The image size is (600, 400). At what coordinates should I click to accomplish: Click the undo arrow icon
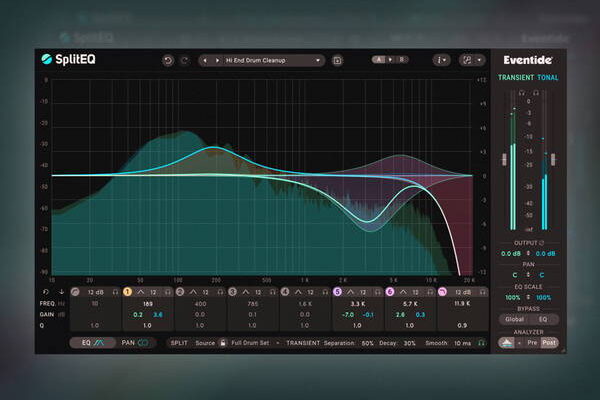(168, 60)
